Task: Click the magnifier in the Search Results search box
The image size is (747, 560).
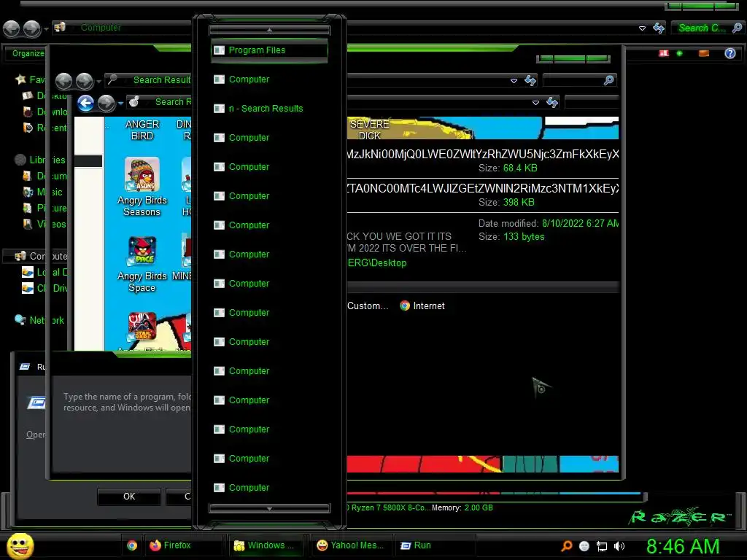Action: click(608, 80)
